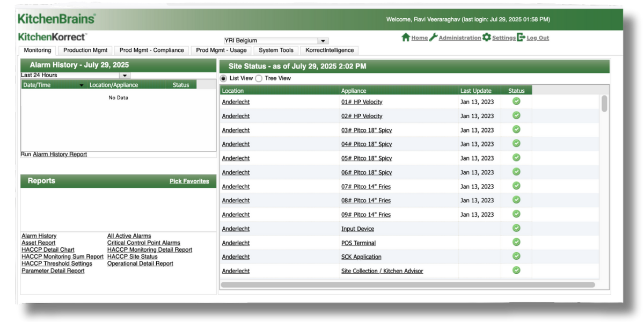Click green status check for 02# HP Velocity

click(516, 115)
